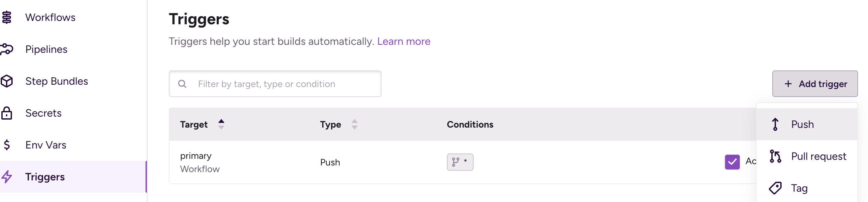Click the Pipelines sidebar icon
This screenshot has width=868, height=202.
click(x=7, y=49)
